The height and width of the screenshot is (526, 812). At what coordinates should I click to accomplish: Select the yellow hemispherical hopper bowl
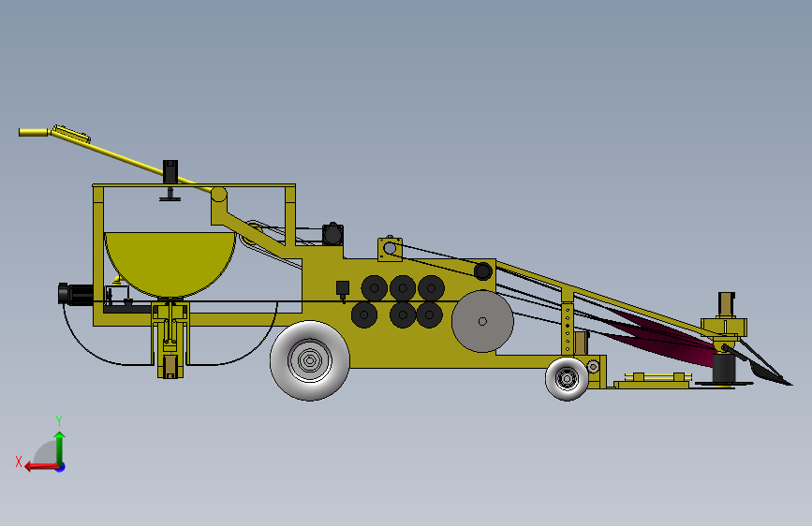pos(170,264)
